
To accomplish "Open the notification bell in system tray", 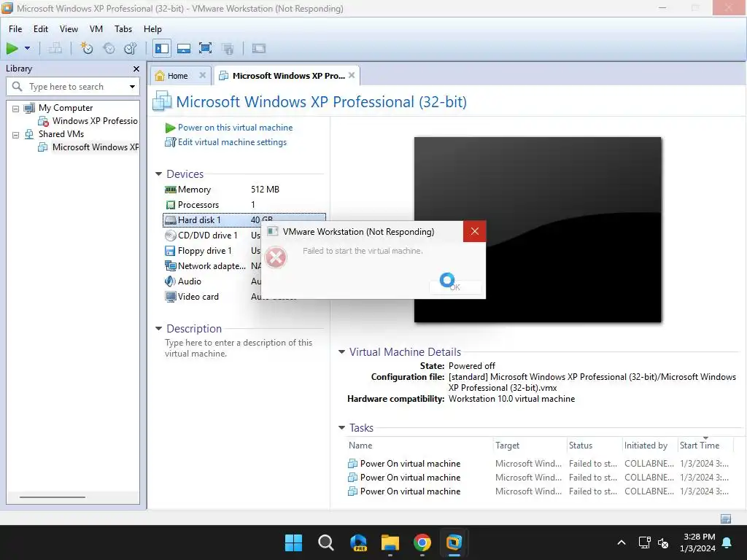I will click(727, 542).
